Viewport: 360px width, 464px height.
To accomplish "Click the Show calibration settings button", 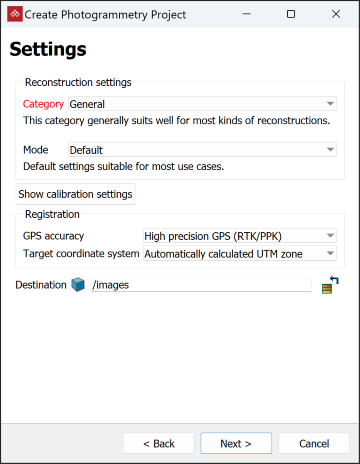I will tap(75, 194).
